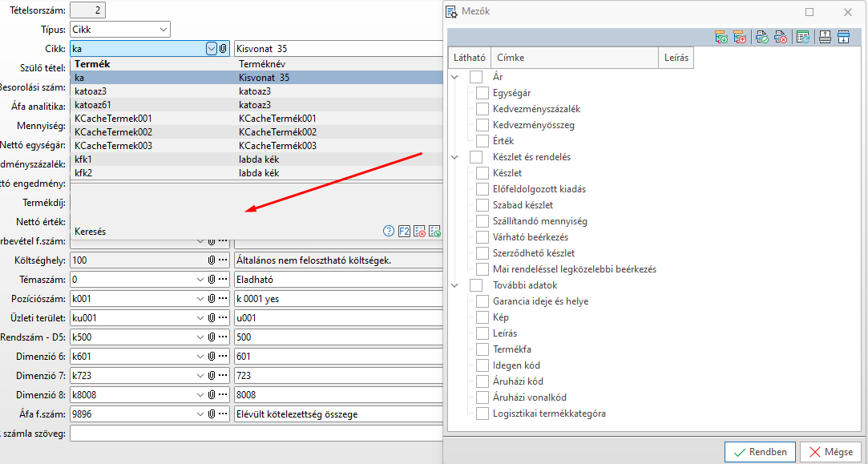Select the KCacheTermek003 product row
868x464 pixels.
click(x=256, y=146)
